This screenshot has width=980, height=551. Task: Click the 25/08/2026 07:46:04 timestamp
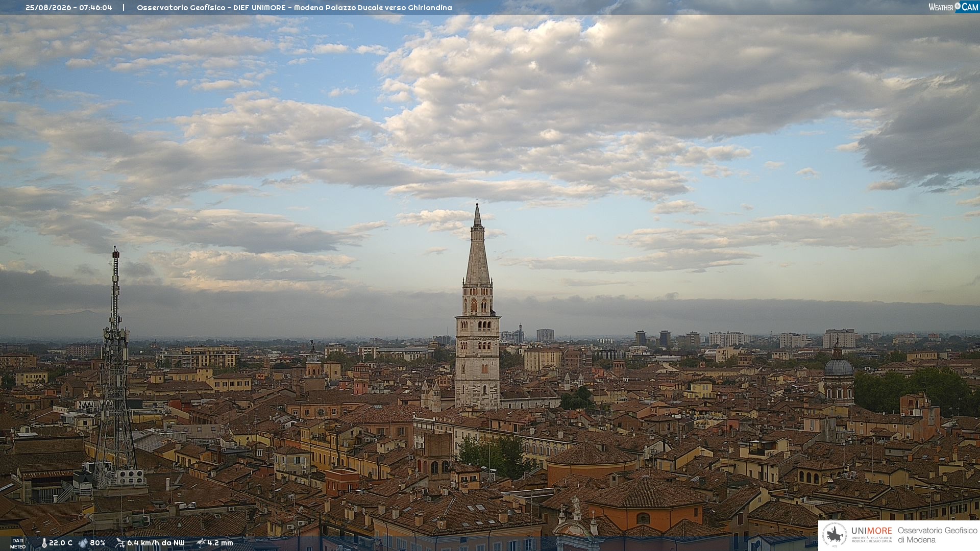coord(69,8)
